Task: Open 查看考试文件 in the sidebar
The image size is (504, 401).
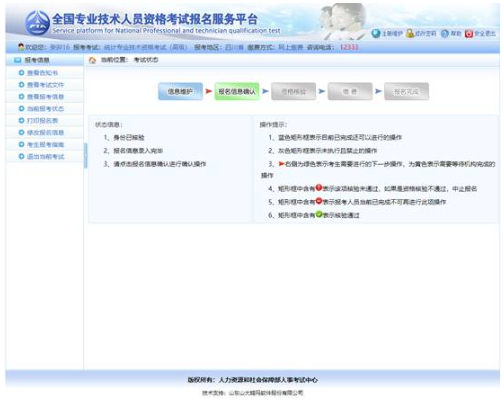Action: pyautogui.click(x=45, y=85)
